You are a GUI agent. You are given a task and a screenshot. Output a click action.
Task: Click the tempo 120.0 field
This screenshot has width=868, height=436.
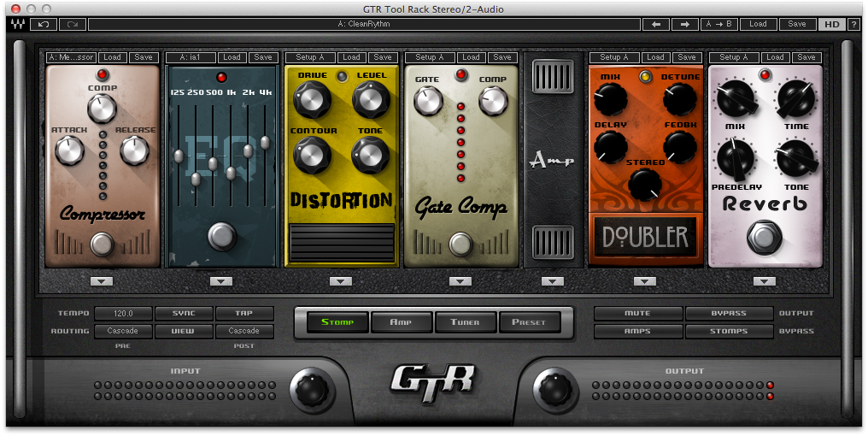tap(123, 314)
